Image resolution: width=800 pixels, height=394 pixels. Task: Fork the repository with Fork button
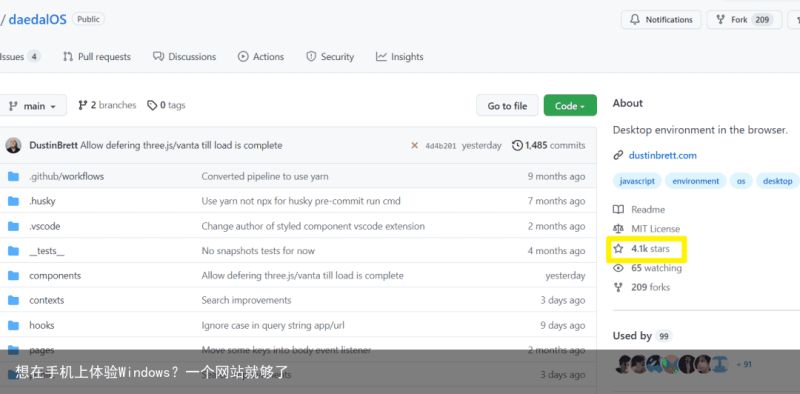[x=744, y=20]
